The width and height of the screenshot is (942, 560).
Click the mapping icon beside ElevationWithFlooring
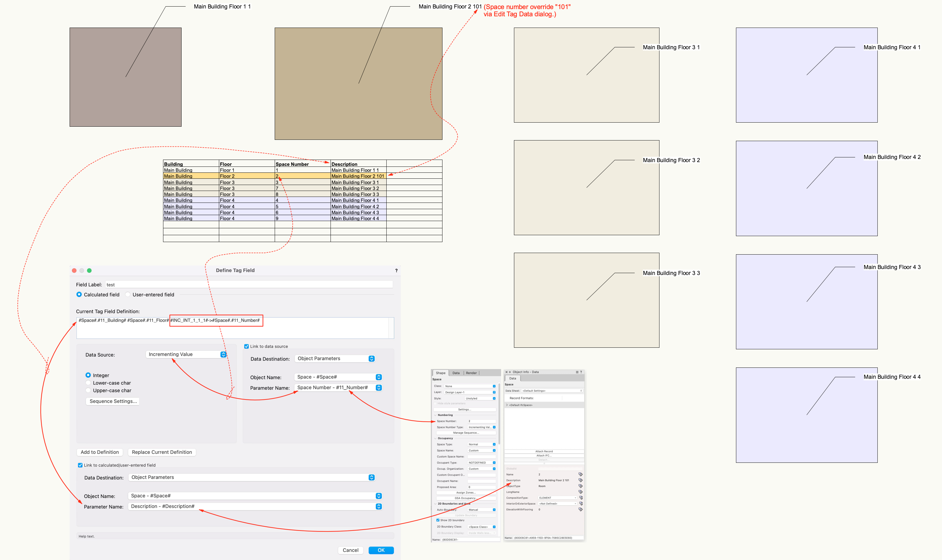pyautogui.click(x=581, y=509)
